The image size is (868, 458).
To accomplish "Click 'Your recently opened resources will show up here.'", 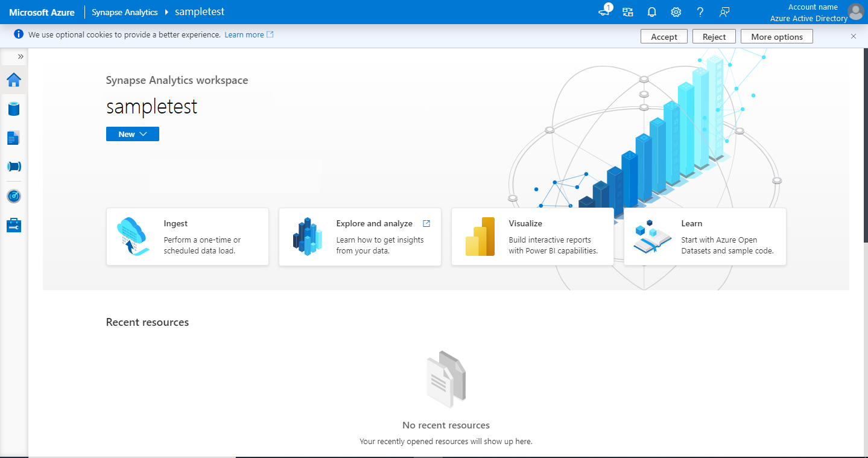I will tap(446, 442).
